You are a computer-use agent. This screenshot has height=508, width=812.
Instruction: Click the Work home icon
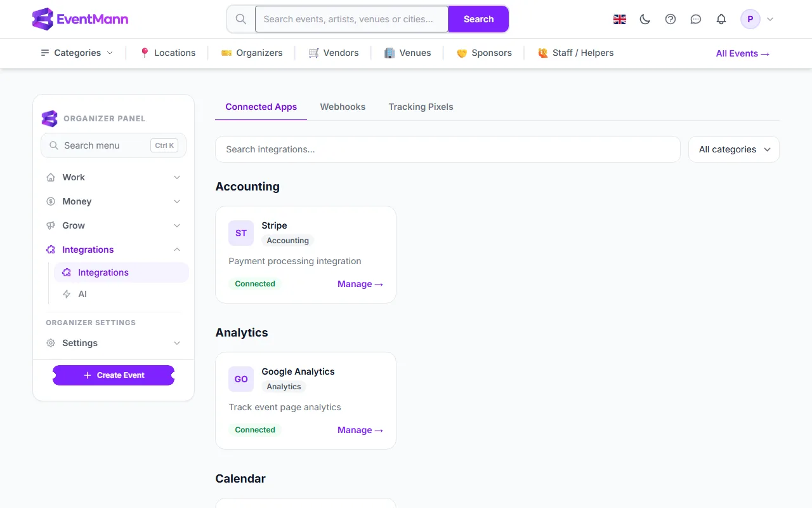(x=51, y=177)
